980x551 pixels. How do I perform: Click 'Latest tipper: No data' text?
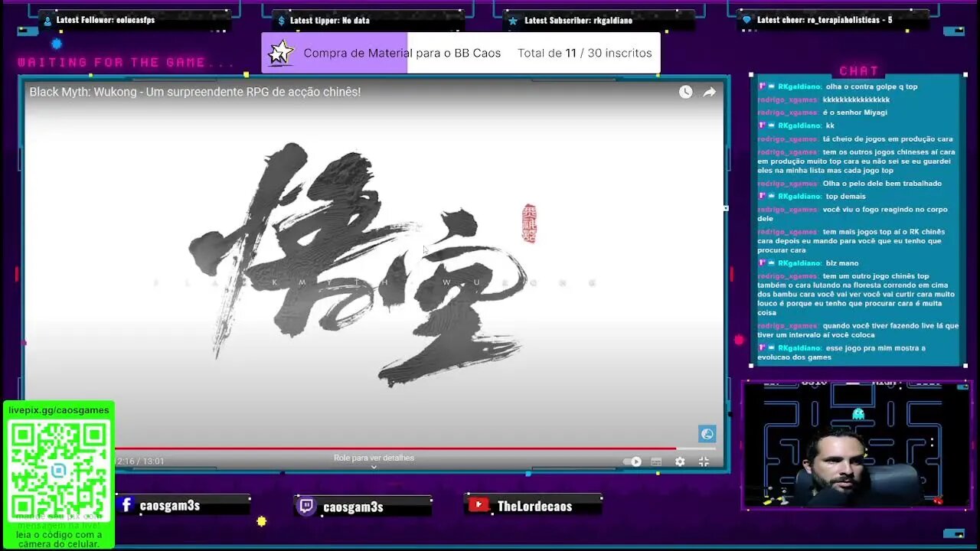click(329, 21)
